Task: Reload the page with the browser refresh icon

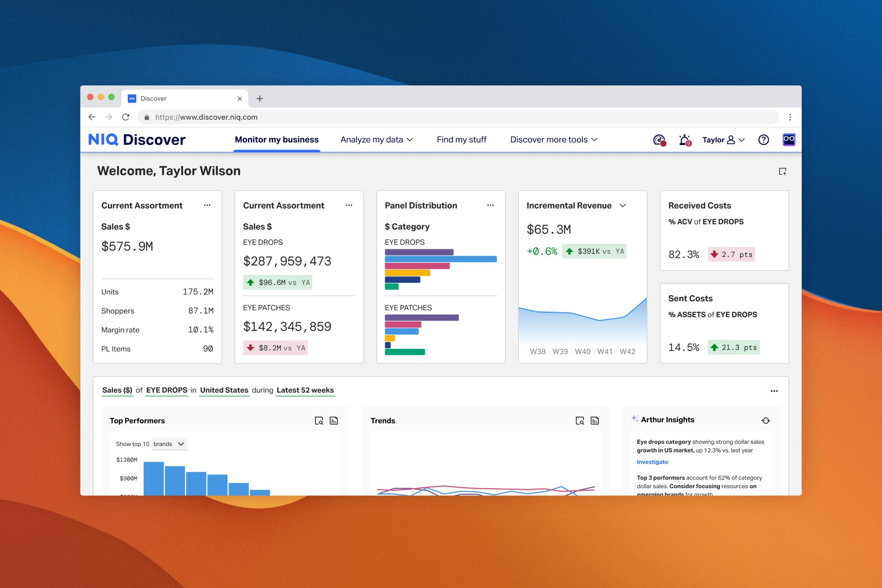Action: pyautogui.click(x=126, y=117)
